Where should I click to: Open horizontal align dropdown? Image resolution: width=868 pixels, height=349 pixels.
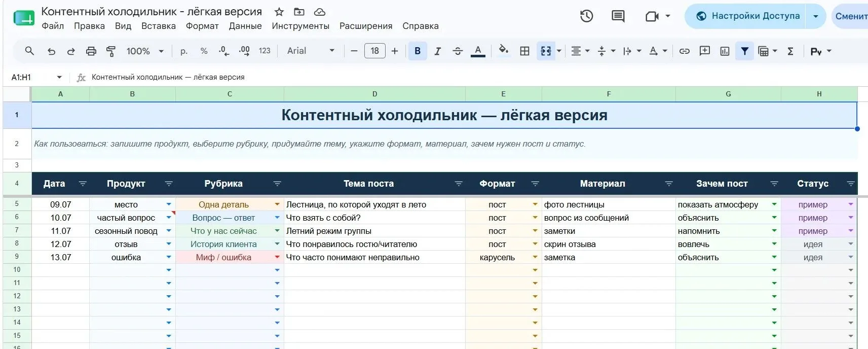coord(580,51)
